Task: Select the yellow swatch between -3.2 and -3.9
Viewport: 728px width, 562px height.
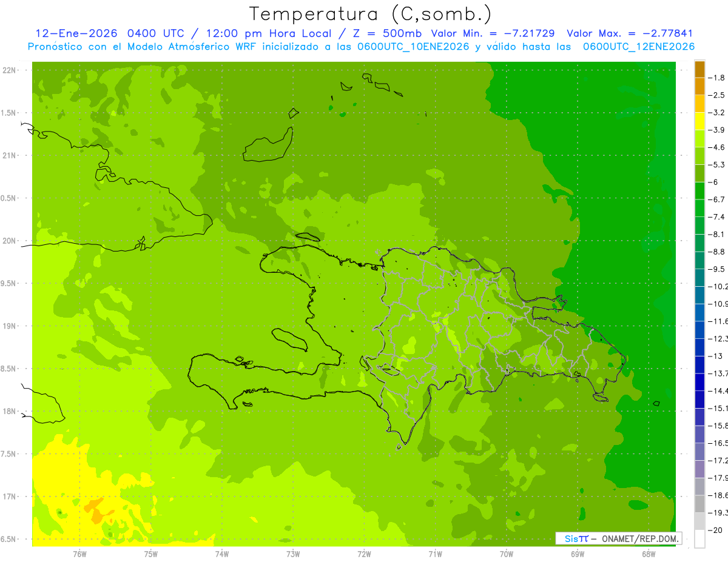Action: point(699,121)
